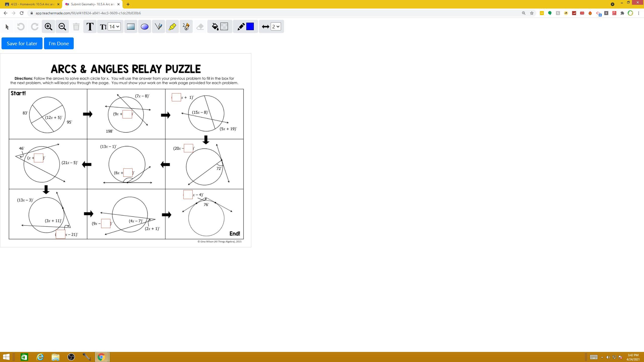Open File Explorer from the taskbar

click(x=56, y=357)
